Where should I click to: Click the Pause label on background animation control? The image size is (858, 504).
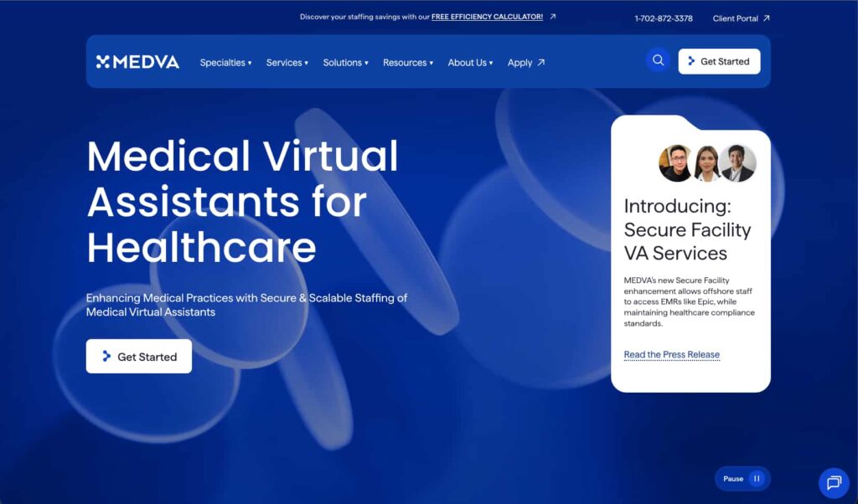(x=733, y=479)
